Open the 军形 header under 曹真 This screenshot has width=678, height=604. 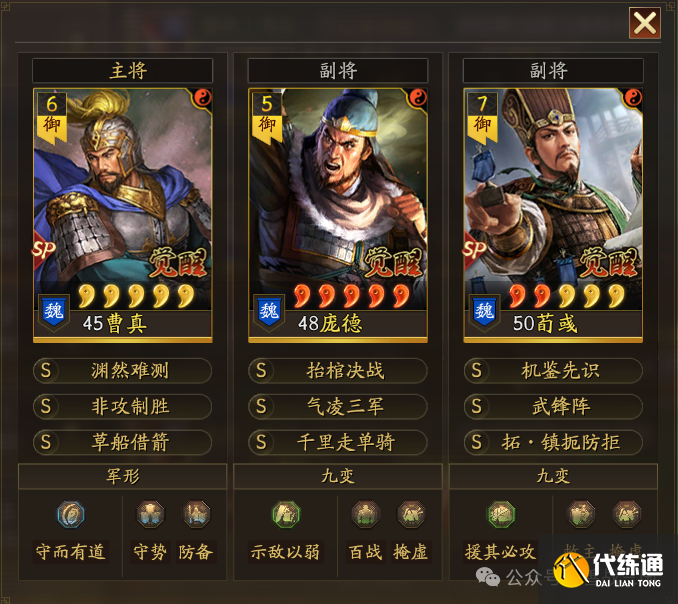coord(122,476)
